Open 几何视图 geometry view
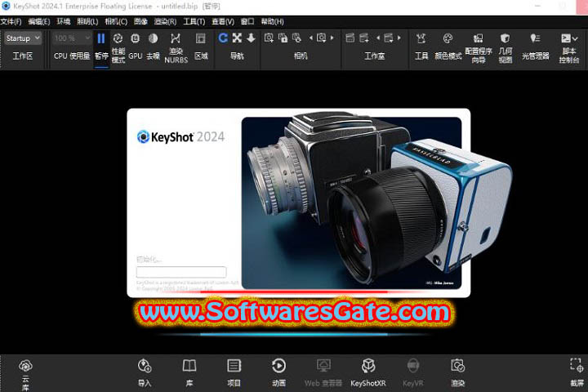 pos(506,48)
